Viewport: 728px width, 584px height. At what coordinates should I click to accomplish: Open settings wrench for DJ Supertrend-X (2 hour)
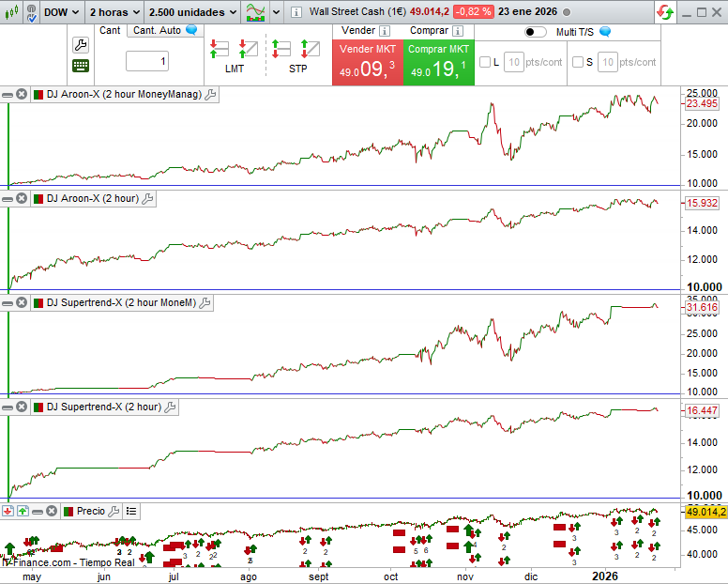(171, 407)
